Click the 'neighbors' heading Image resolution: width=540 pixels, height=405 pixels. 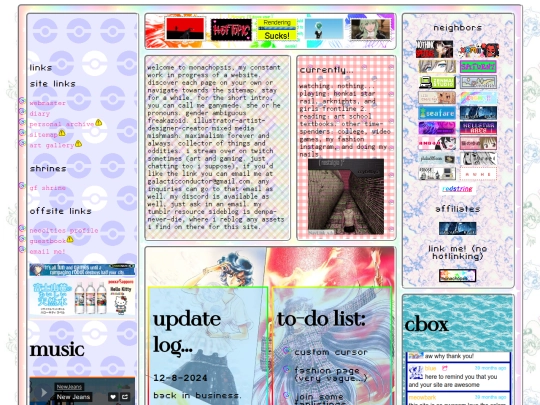tap(457, 28)
